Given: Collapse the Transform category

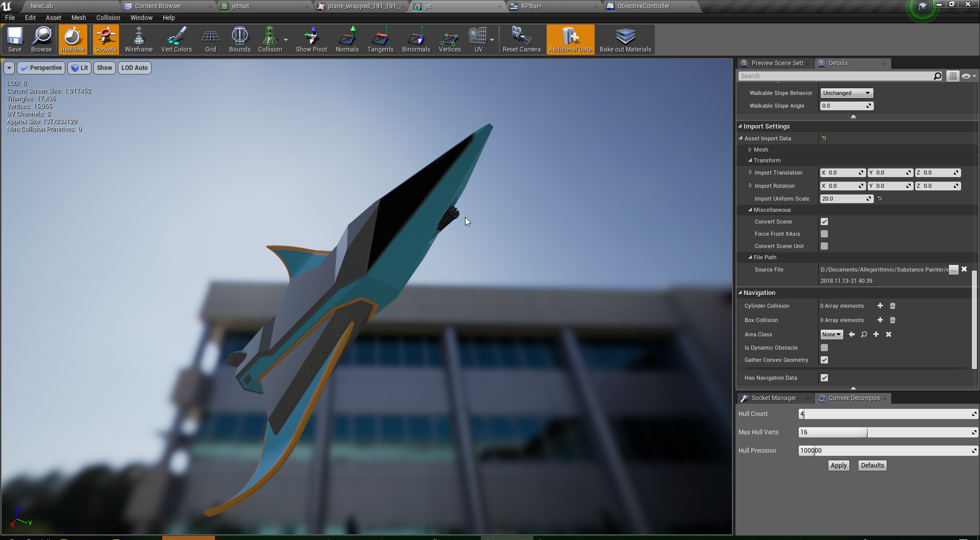Looking at the screenshot, I should coord(750,160).
